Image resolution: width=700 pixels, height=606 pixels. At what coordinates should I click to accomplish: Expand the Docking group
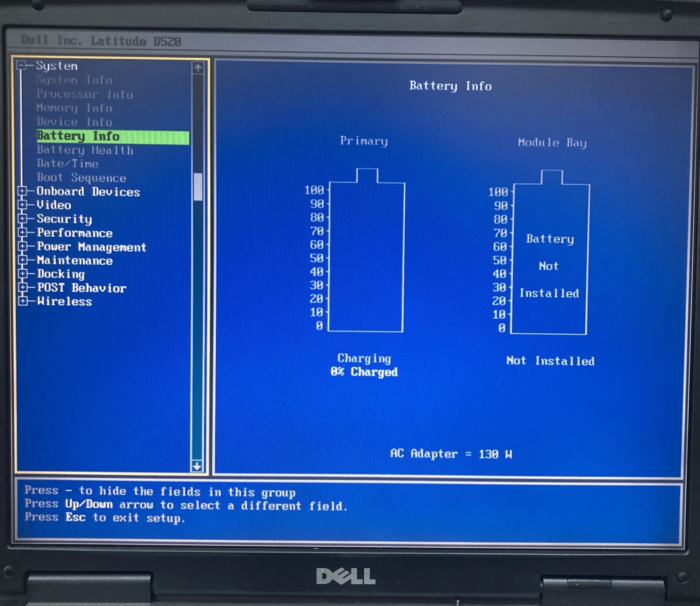pyautogui.click(x=22, y=274)
